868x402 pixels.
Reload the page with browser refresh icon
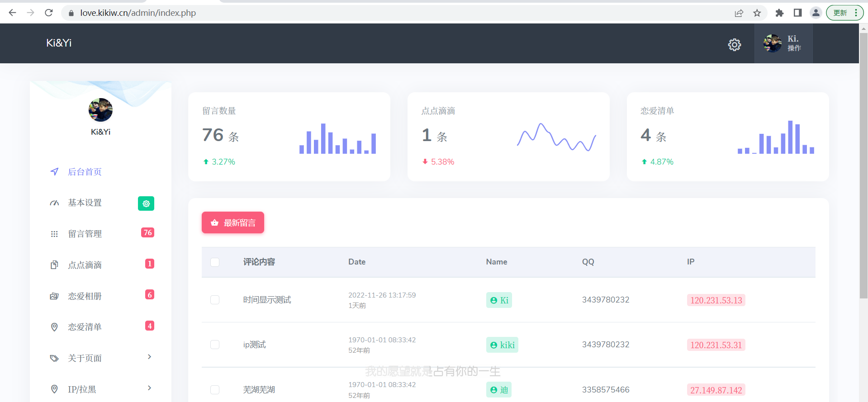pyautogui.click(x=49, y=13)
